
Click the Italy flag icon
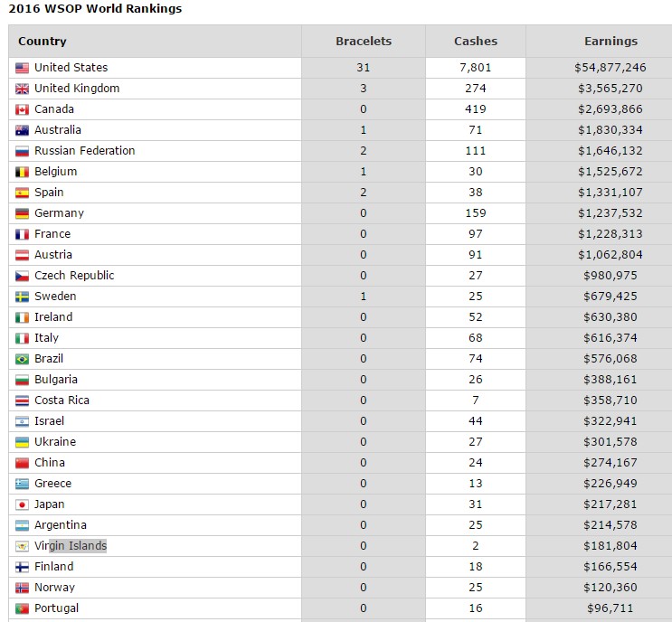22,338
